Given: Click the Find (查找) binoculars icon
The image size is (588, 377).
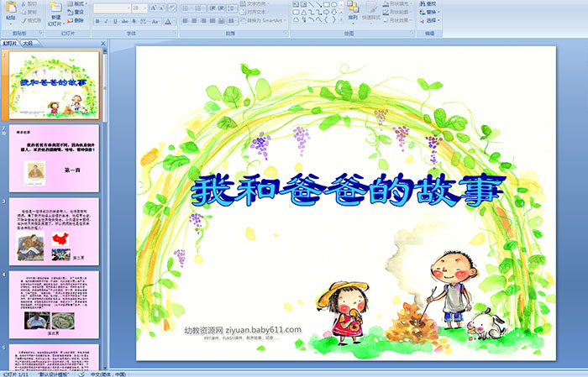Looking at the screenshot, I should point(423,3).
